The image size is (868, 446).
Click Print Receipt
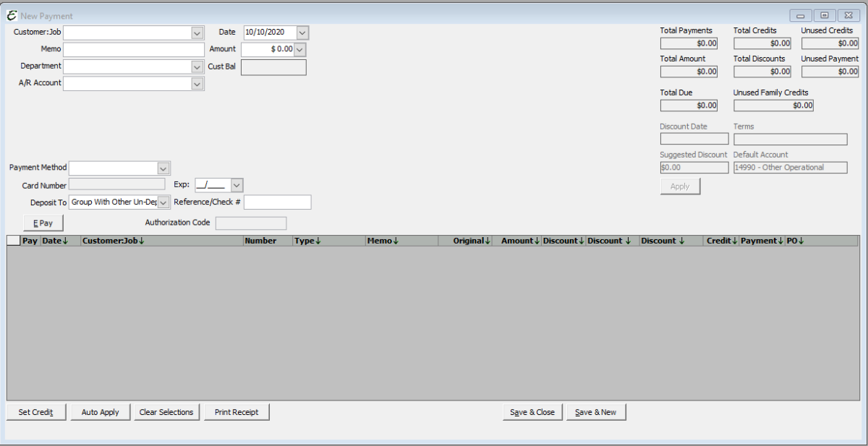236,411
